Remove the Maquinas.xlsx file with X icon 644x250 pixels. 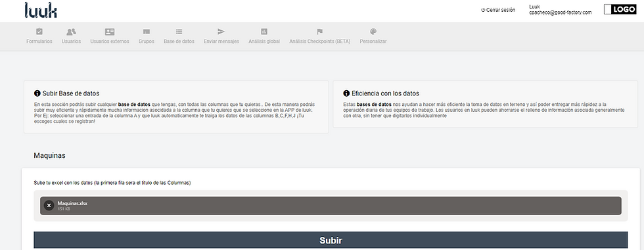49,205
